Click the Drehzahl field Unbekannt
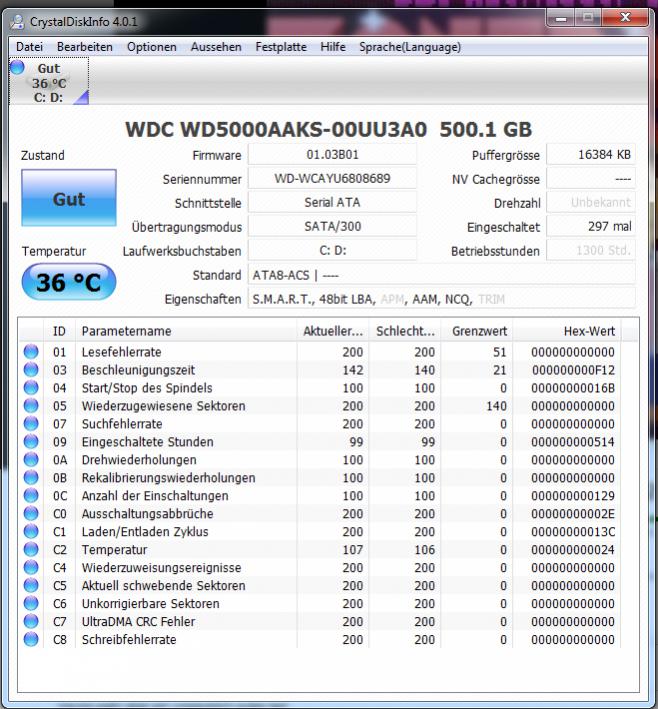This screenshot has width=658, height=709. [x=591, y=203]
